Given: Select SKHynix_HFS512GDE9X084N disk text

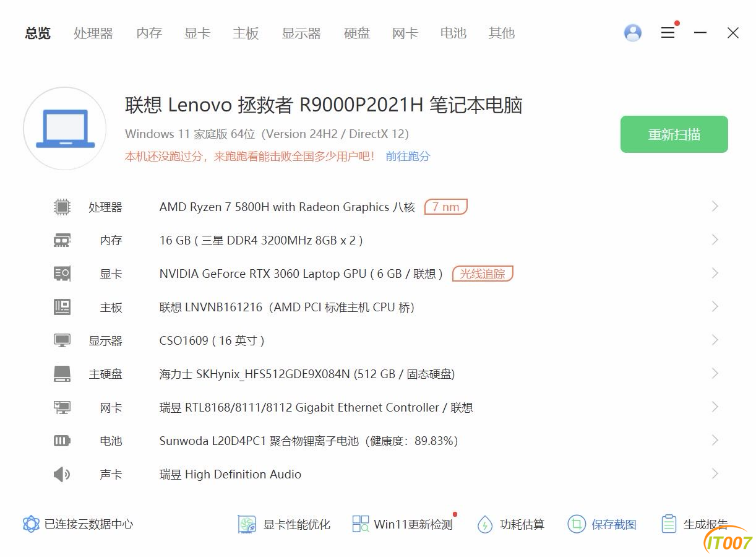Looking at the screenshot, I should coord(307,374).
